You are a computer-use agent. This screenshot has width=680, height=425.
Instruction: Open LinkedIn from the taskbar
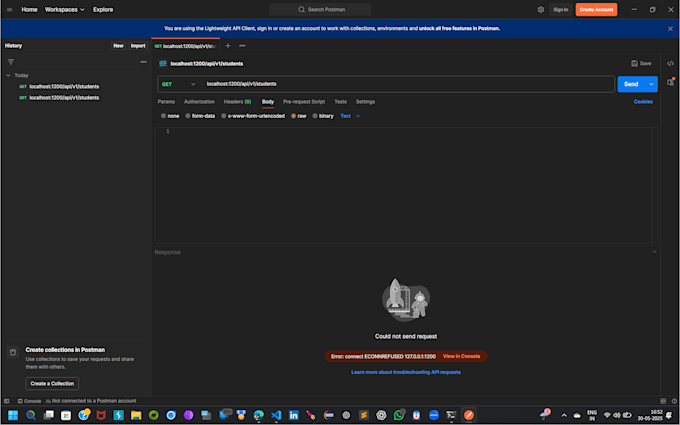294,415
